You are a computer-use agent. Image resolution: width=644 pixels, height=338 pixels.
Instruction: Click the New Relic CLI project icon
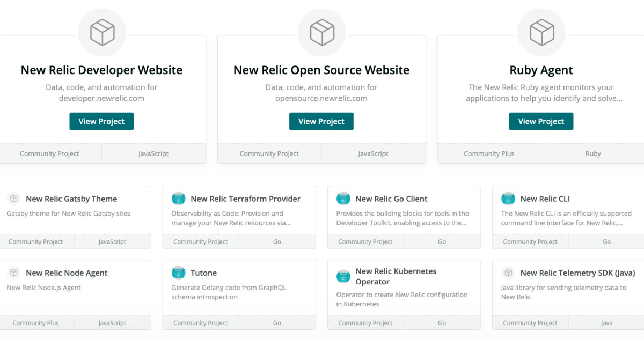click(508, 199)
